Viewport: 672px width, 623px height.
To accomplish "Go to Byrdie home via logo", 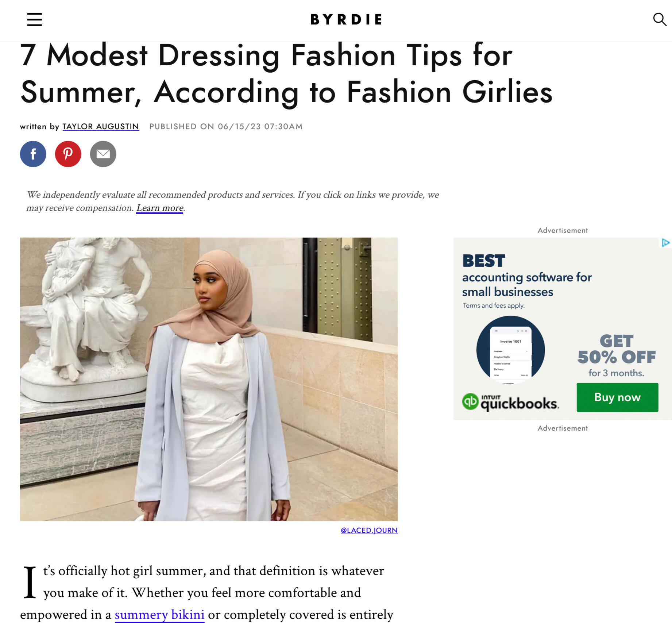I will pyautogui.click(x=346, y=19).
